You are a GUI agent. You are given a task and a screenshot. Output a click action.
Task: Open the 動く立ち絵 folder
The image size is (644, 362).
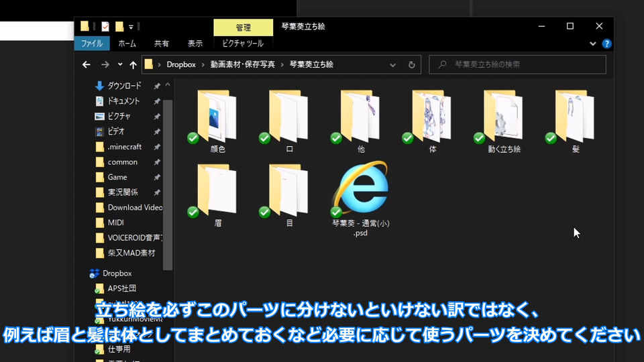click(x=504, y=121)
